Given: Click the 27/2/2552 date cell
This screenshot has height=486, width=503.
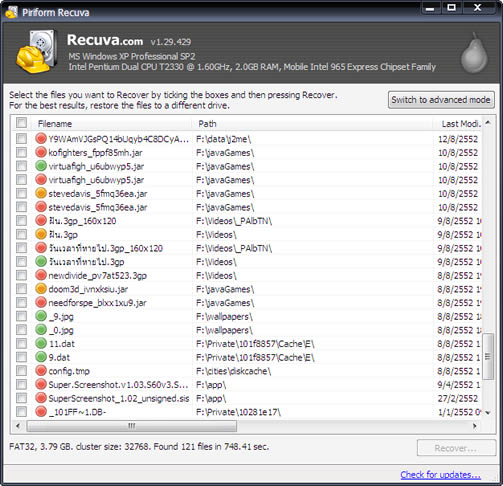Looking at the screenshot, I should click(458, 398).
